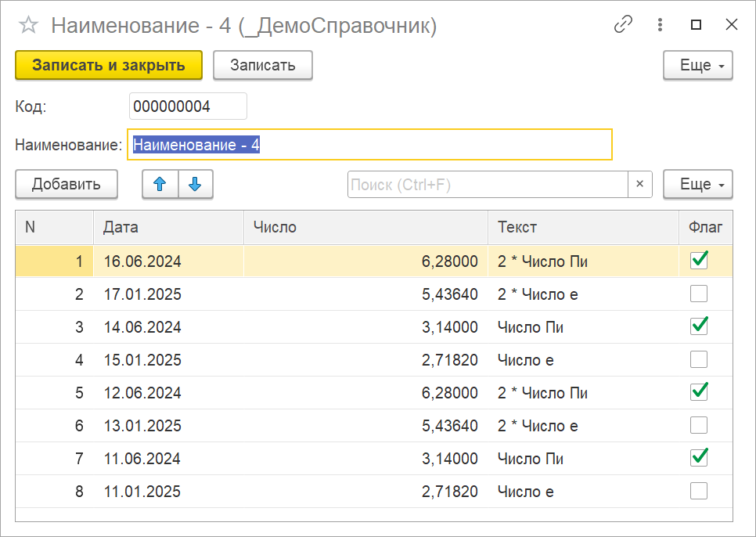Image resolution: width=756 pixels, height=537 pixels.
Task: Enable the flag in row 2
Action: point(699,294)
